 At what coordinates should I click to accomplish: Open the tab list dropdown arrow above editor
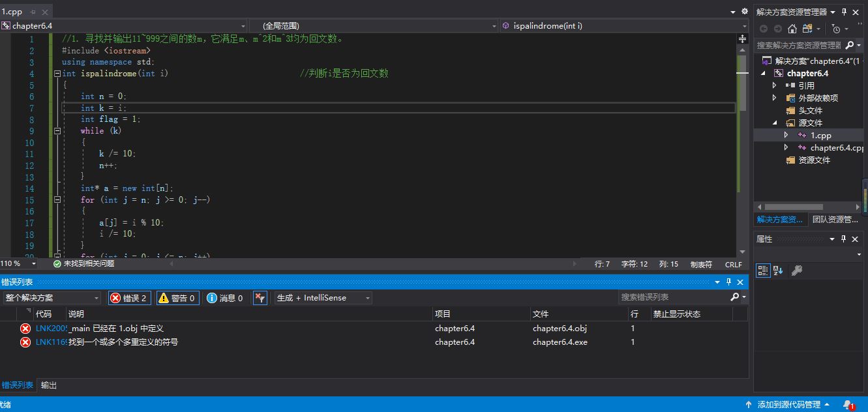[732, 12]
